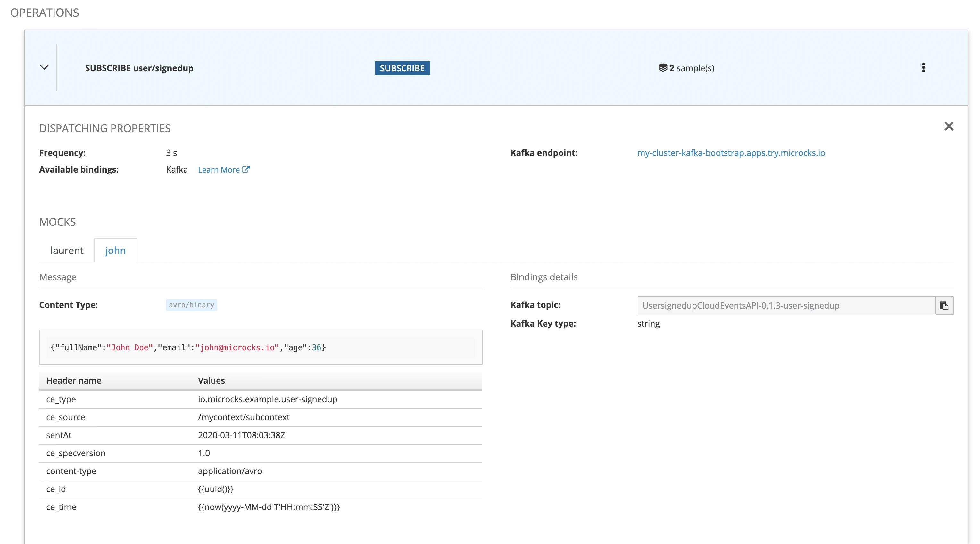Screen dimensions: 980x544
Task: Click the avro/binary content type tag
Action: coord(191,305)
